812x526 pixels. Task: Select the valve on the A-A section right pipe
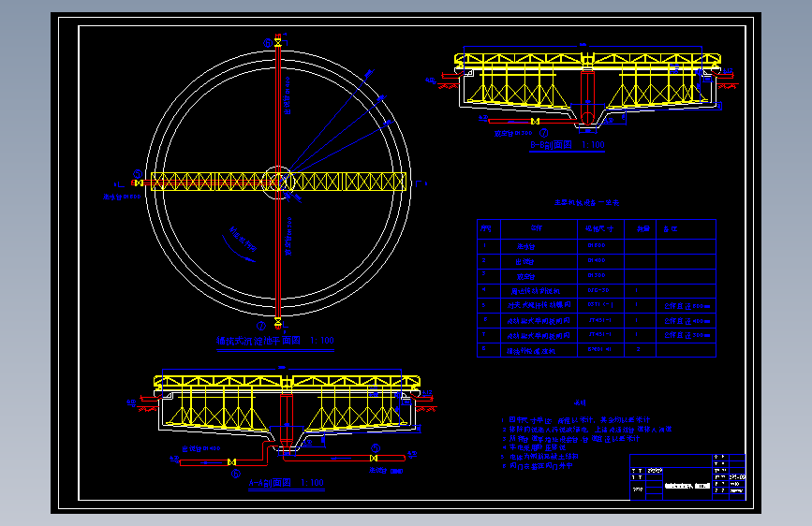(374, 459)
